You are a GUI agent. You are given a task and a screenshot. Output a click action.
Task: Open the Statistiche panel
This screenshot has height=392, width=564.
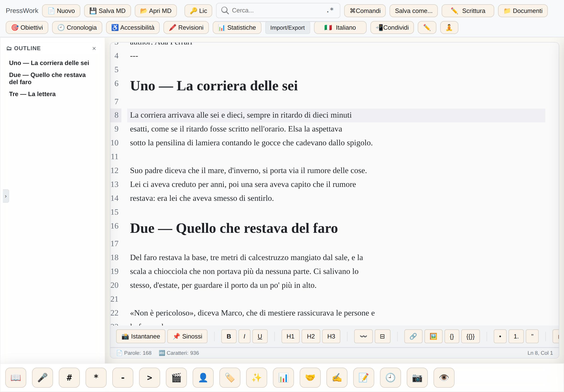point(237,27)
